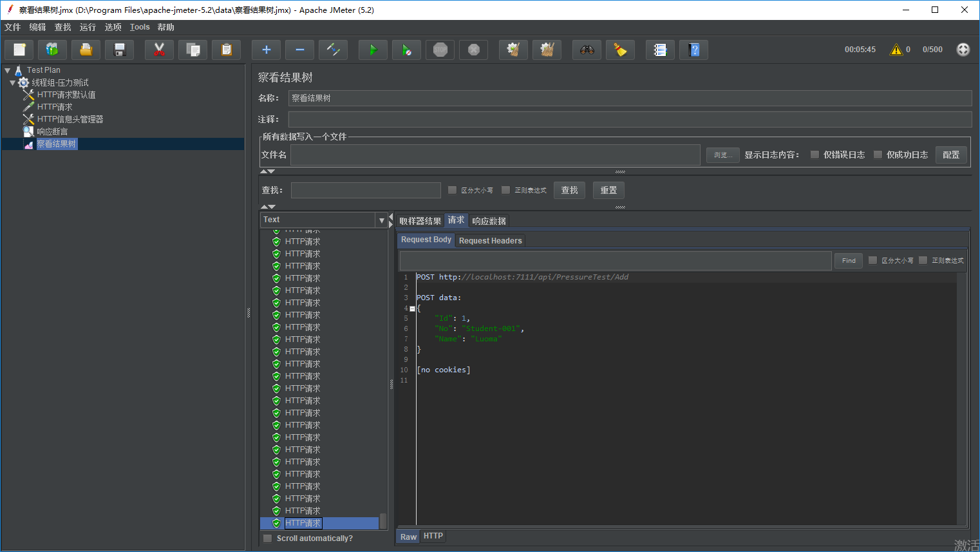Image resolution: width=980 pixels, height=552 pixels.
Task: Click the Find button in request panel
Action: [x=849, y=260]
